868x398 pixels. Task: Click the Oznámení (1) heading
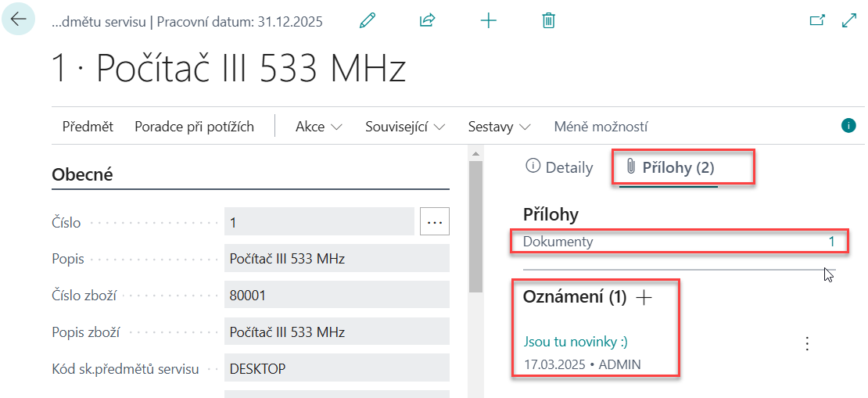(575, 297)
